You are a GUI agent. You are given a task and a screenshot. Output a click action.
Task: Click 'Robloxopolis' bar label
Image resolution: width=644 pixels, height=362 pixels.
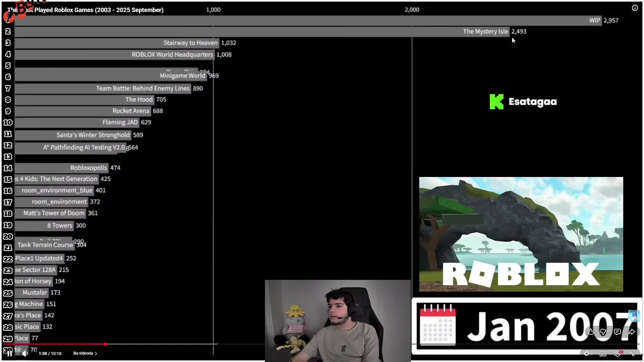tap(89, 168)
